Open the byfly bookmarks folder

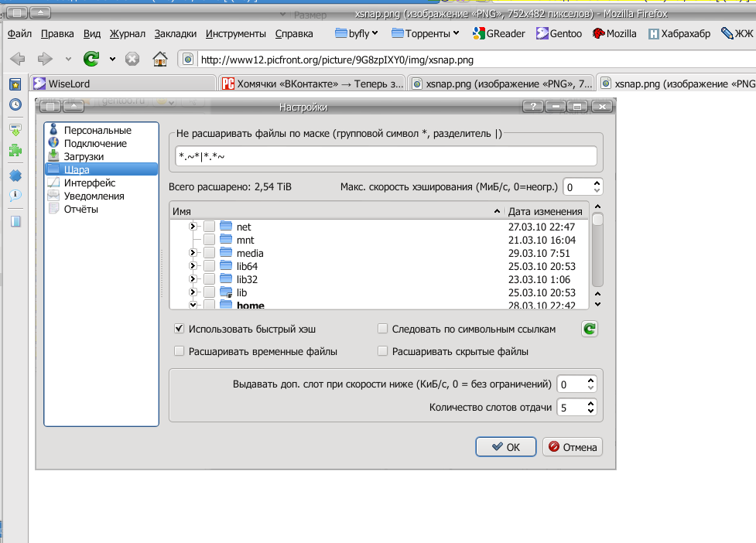click(357, 33)
